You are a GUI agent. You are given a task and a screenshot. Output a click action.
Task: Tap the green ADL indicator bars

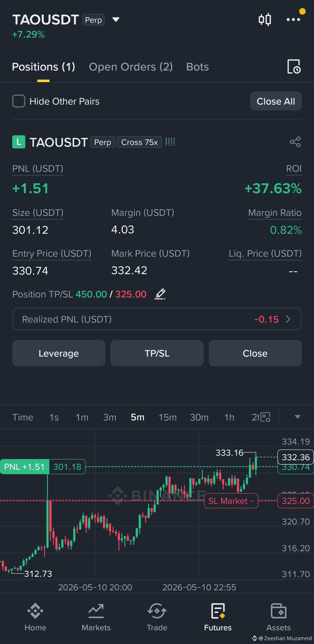pyautogui.click(x=170, y=142)
